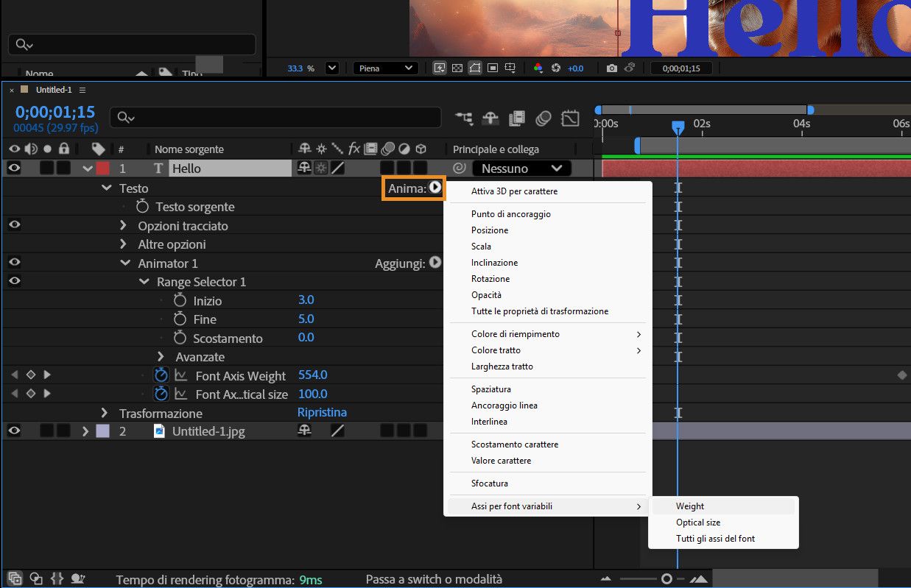Screen dimensions: 911x588
Task: Click pick whip spiral for Hello layer
Action: point(459,168)
